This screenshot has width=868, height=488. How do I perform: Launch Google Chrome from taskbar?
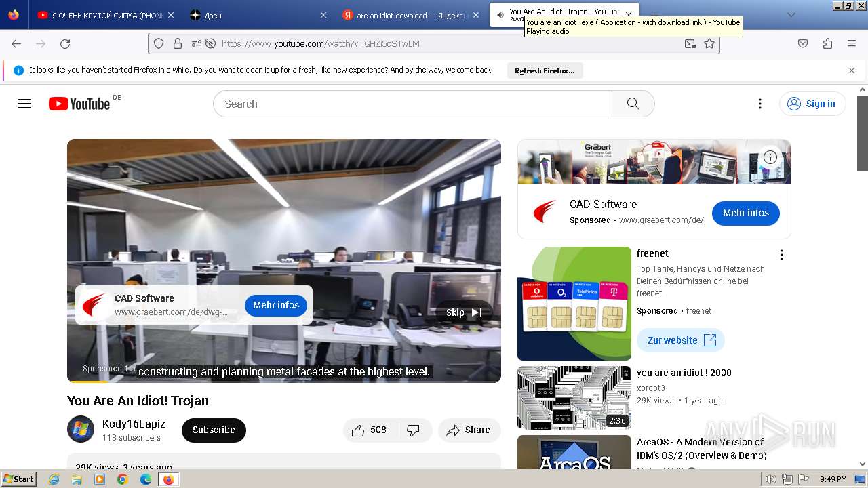click(x=123, y=479)
